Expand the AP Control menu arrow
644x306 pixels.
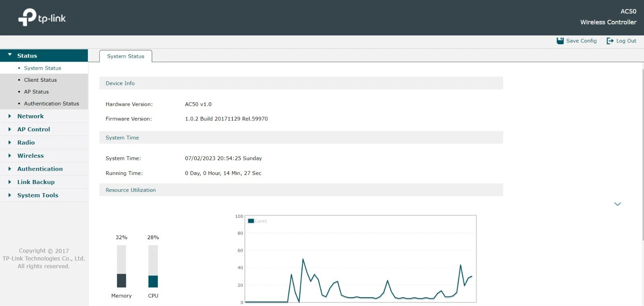(10, 129)
